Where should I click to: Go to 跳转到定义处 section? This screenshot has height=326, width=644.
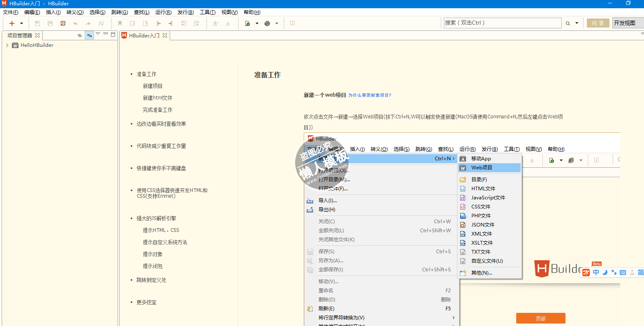click(152, 280)
